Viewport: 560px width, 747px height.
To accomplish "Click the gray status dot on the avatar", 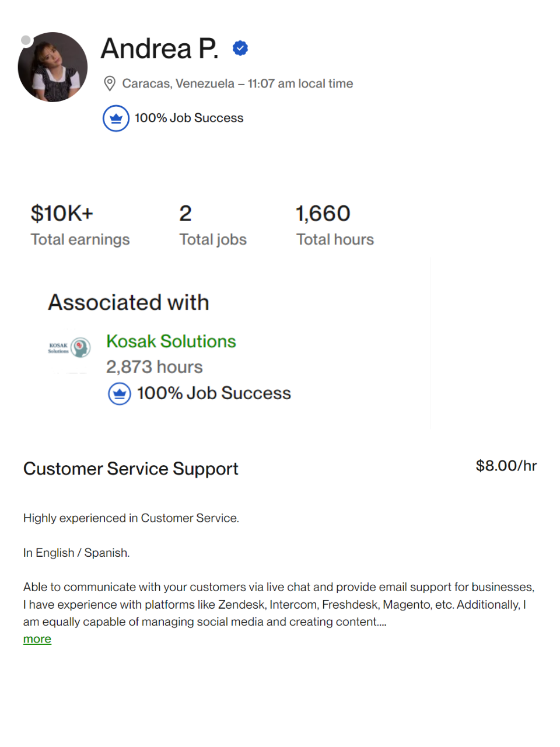I will click(26, 40).
